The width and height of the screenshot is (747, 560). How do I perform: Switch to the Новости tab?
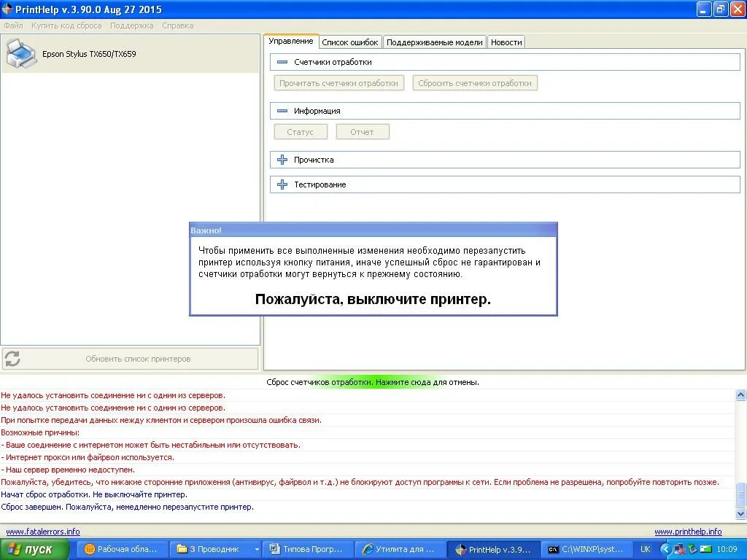[506, 42]
